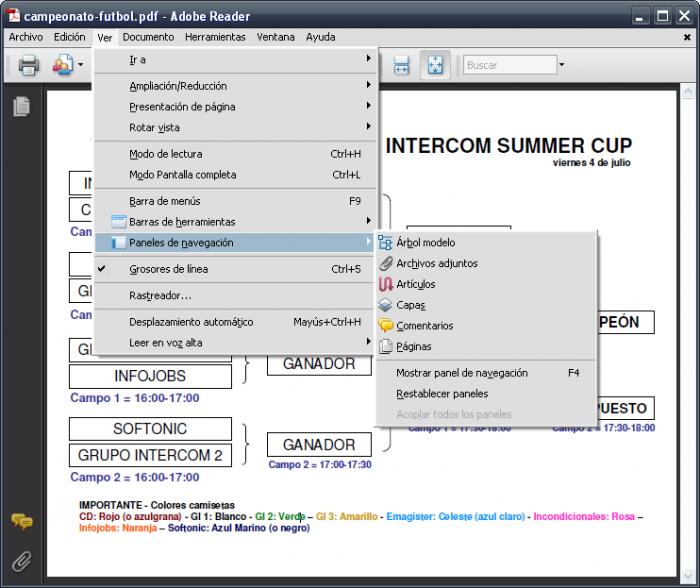Screen dimensions: 700x588
Task: Expand the Rotar vista submenu
Action: [x=235, y=128]
